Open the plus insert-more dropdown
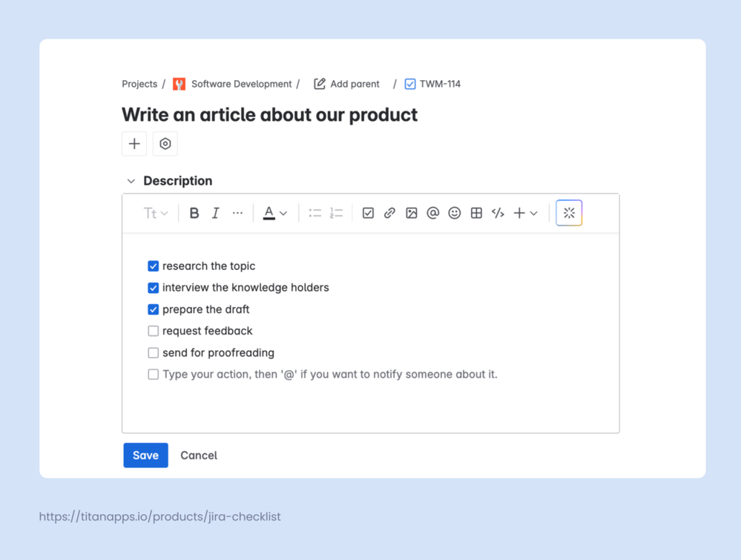741x560 pixels. pyautogui.click(x=523, y=213)
